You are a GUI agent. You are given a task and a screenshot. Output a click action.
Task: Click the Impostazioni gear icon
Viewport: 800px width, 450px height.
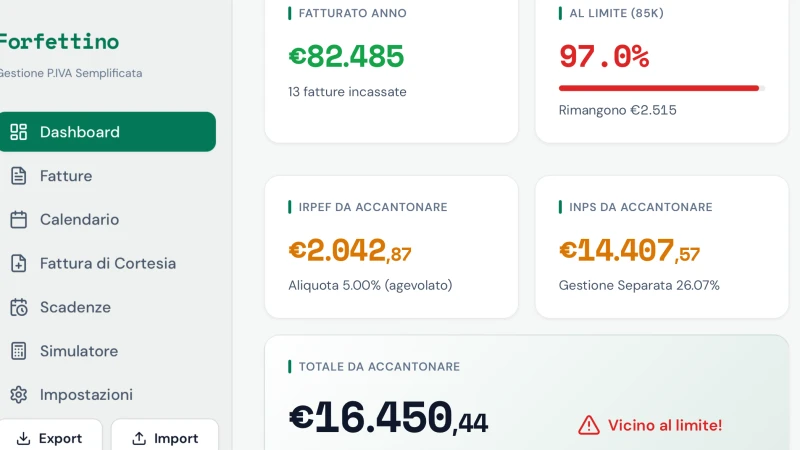point(18,395)
